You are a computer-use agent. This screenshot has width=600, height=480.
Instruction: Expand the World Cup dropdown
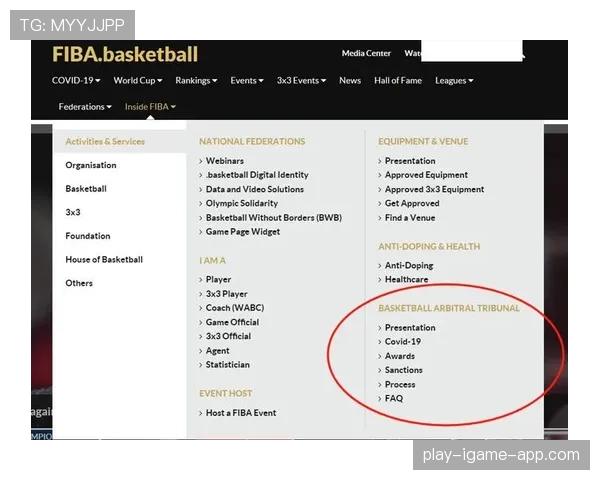pos(138,80)
